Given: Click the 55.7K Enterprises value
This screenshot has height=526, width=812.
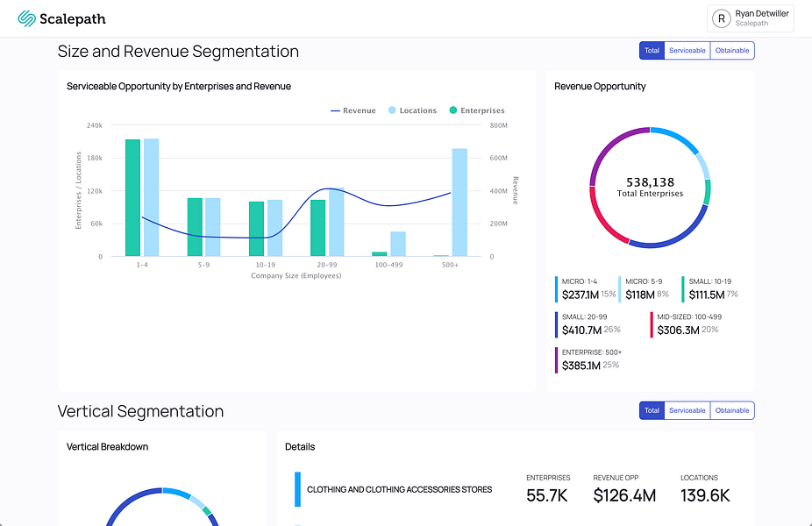Looking at the screenshot, I should 547,495.
